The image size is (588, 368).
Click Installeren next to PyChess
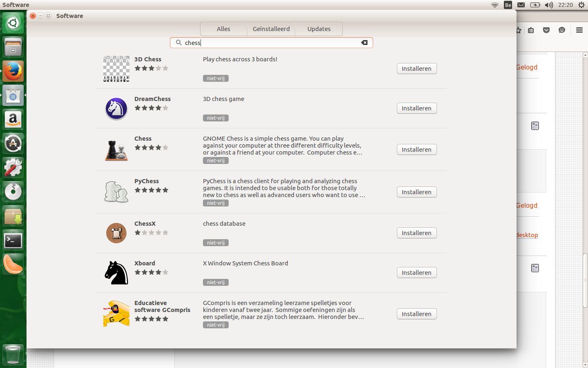416,192
